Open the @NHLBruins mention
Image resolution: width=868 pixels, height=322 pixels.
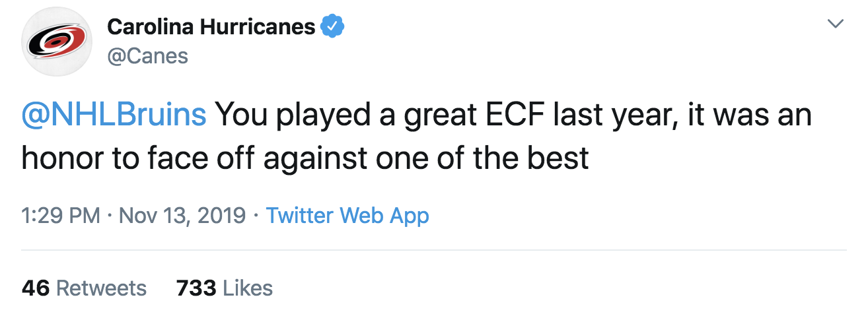pyautogui.click(x=114, y=115)
